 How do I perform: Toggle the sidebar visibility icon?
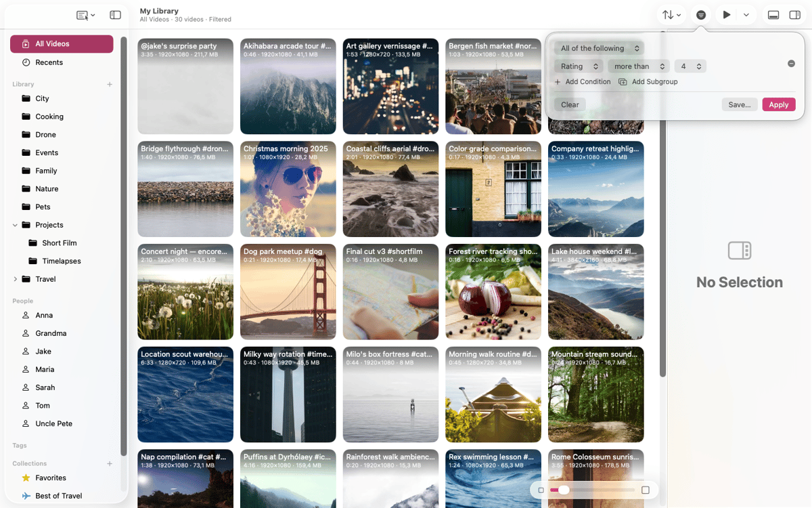[x=115, y=15]
